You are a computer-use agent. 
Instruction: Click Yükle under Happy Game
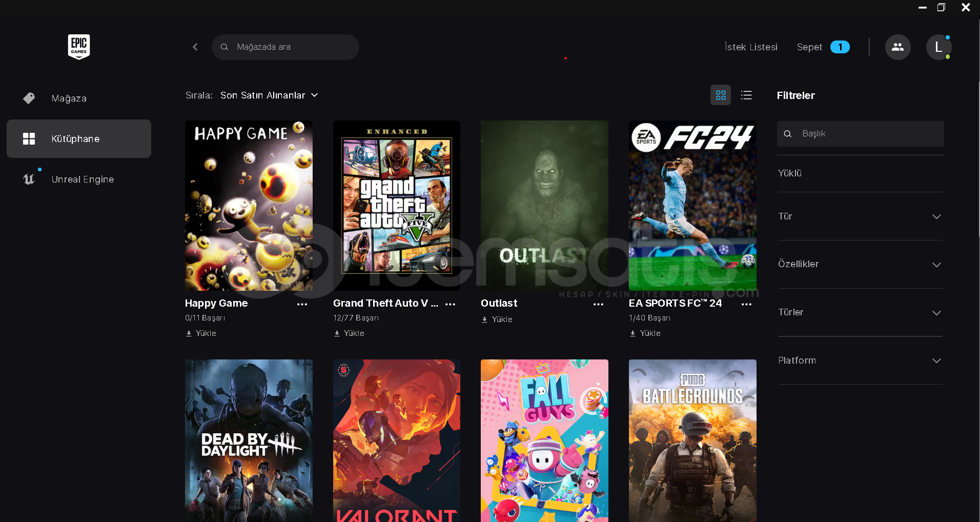click(x=206, y=333)
